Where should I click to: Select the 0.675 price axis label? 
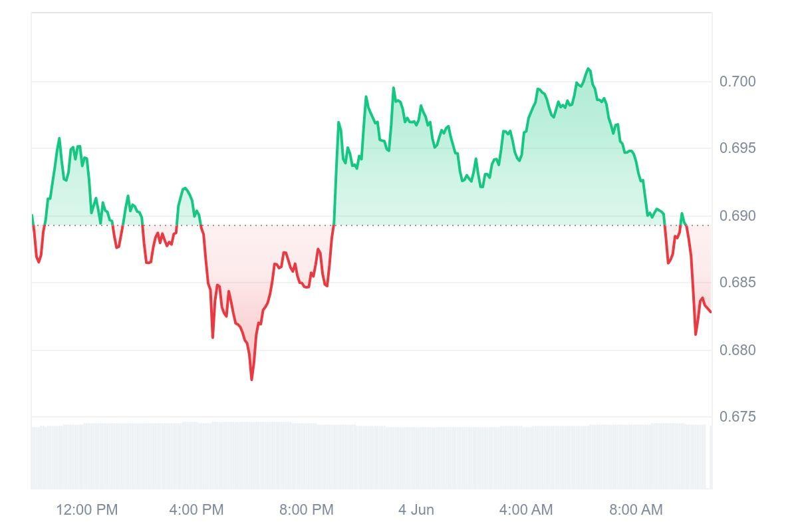tap(737, 417)
